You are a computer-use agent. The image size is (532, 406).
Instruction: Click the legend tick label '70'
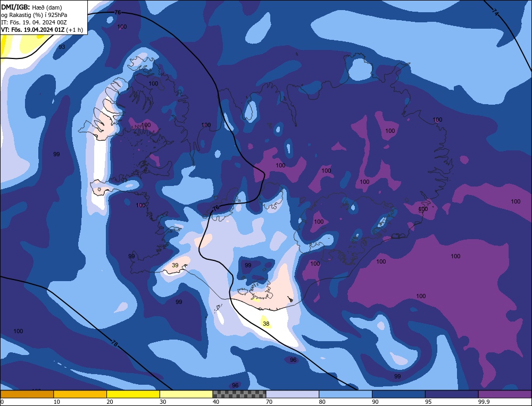point(269,402)
